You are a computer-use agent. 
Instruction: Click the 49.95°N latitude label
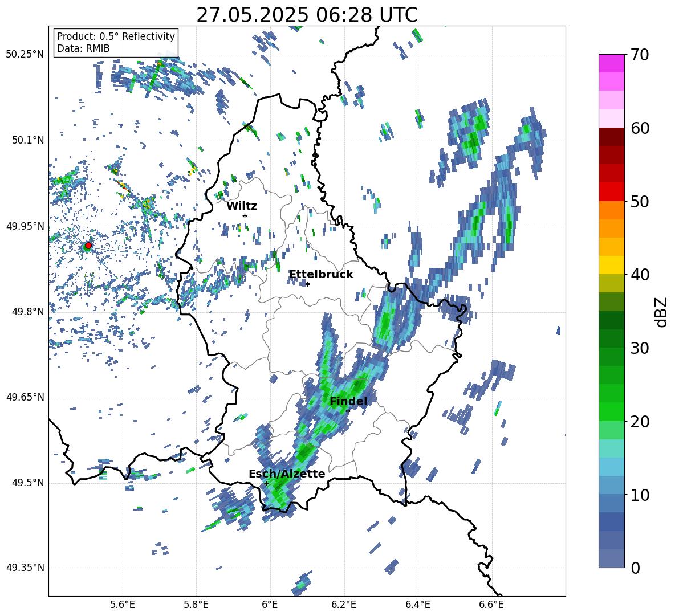pyautogui.click(x=25, y=226)
